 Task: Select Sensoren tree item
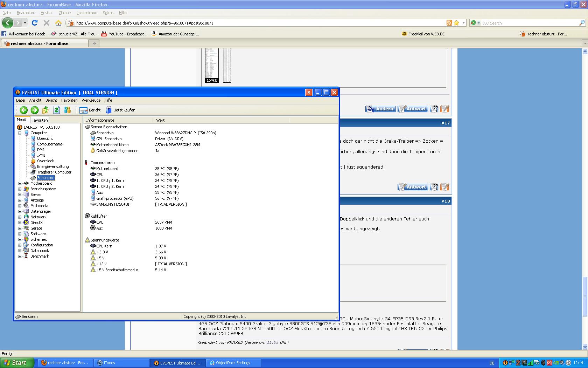(x=45, y=178)
